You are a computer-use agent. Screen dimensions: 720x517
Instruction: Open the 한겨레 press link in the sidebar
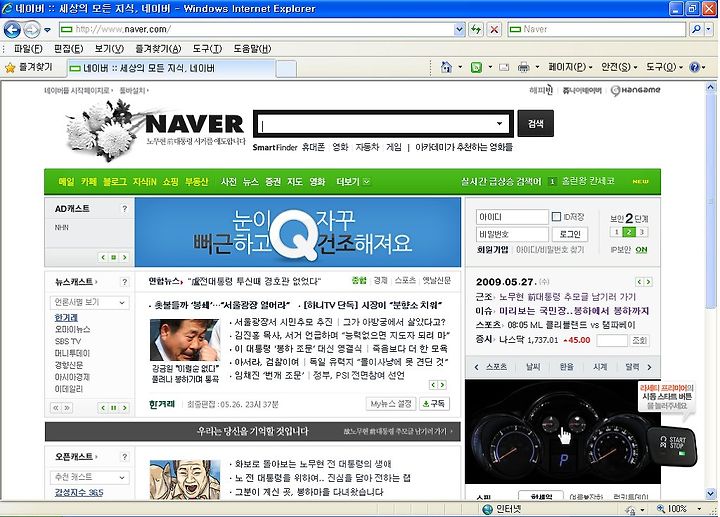[66, 318]
